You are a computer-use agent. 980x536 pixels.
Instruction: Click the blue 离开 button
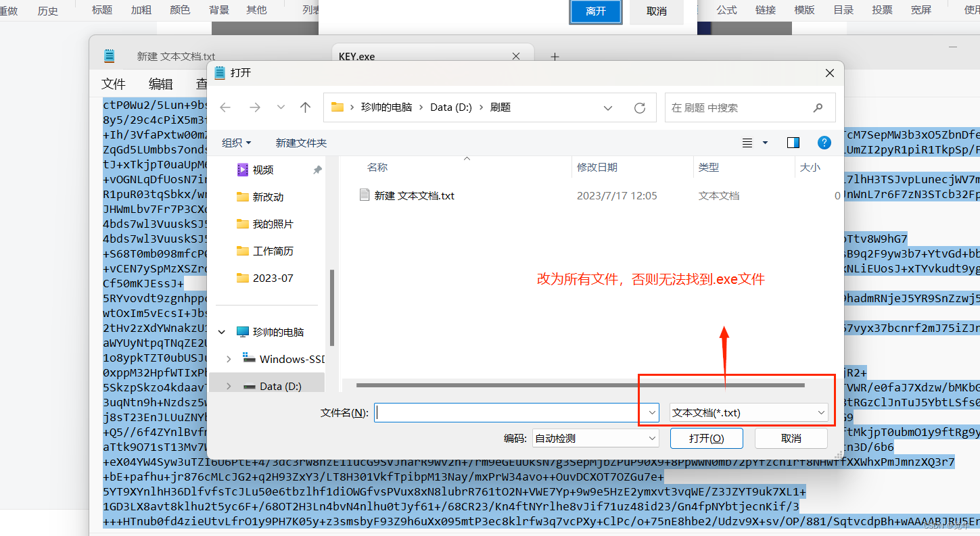pyautogui.click(x=595, y=12)
